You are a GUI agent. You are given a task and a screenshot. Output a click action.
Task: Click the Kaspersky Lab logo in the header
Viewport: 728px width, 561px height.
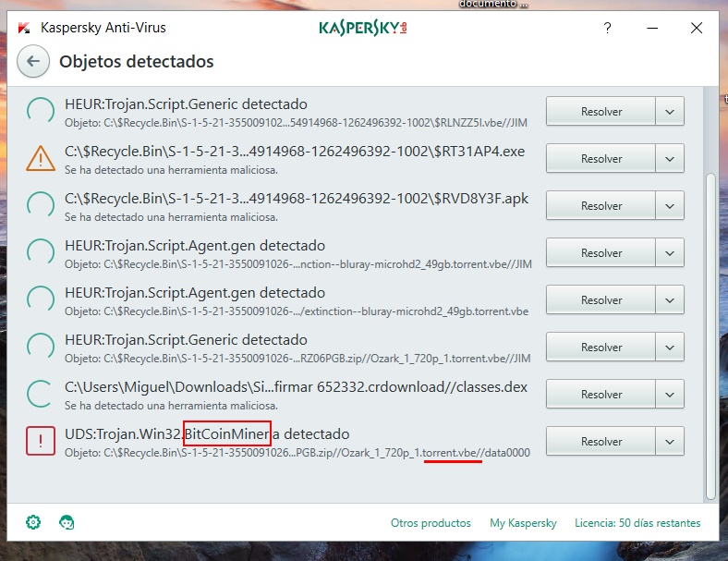coord(363,29)
